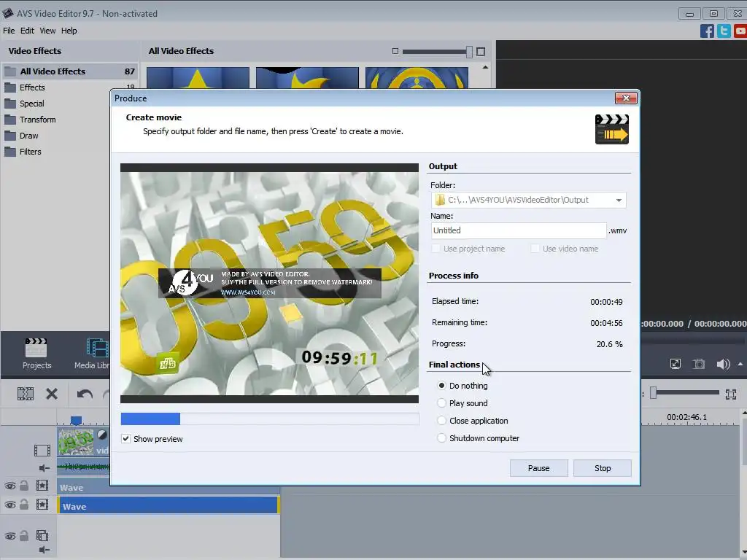Select the Special category
Screen dimensions: 747x560
point(32,104)
